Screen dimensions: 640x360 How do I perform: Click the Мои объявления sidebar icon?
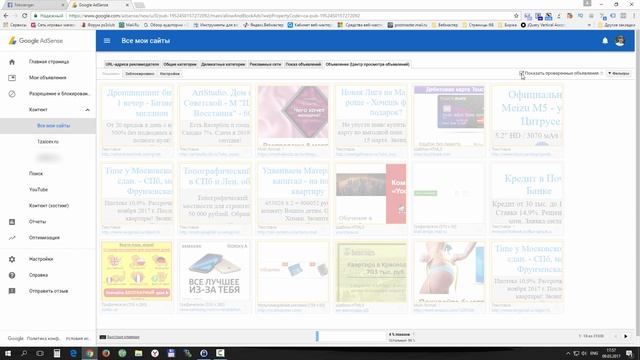click(12, 78)
